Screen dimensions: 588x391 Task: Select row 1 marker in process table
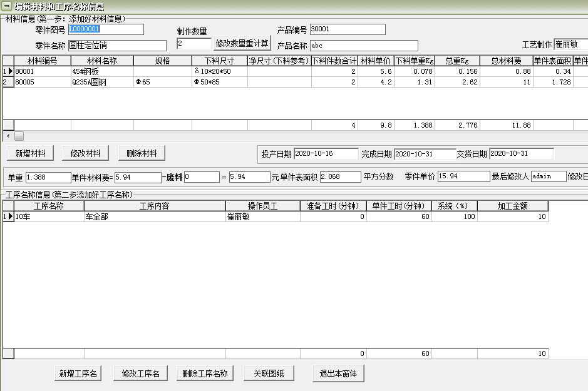[x=8, y=216]
